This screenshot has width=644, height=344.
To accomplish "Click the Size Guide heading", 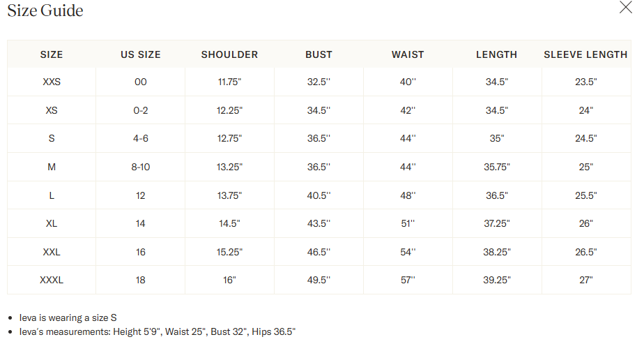I will pyautogui.click(x=45, y=10).
